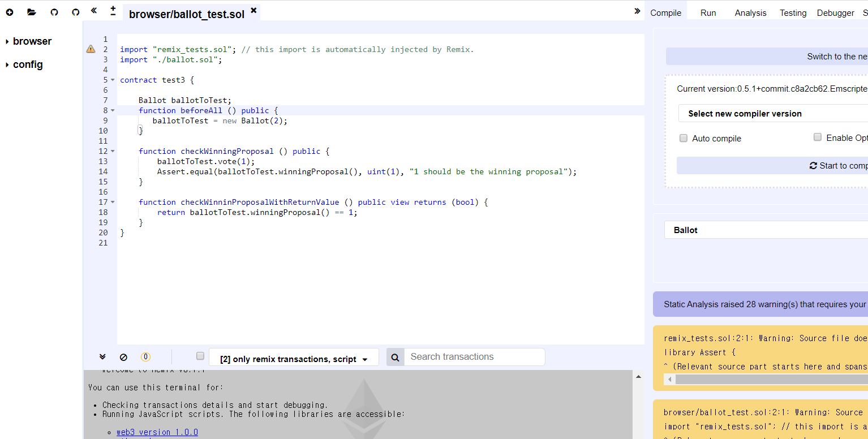Toggle right panel with double-right chevron
868x439 pixels.
pos(637,11)
